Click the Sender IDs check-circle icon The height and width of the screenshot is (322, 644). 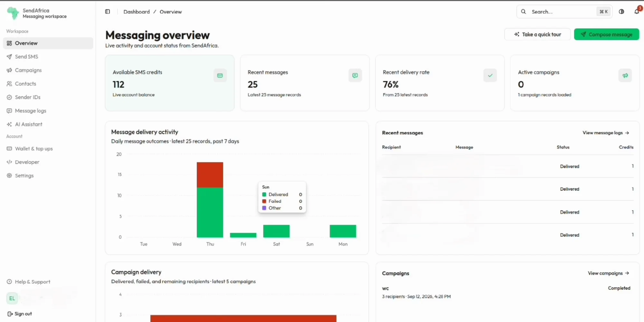[9, 97]
